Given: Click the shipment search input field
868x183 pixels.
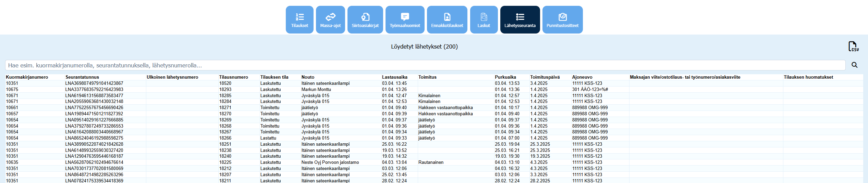Looking at the screenshot, I should tap(425, 65).
